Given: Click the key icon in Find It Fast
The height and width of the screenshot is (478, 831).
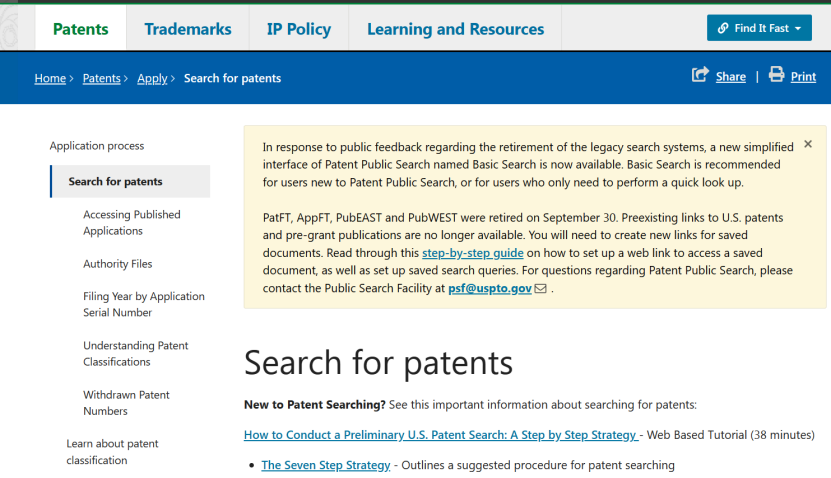Looking at the screenshot, I should point(722,28).
